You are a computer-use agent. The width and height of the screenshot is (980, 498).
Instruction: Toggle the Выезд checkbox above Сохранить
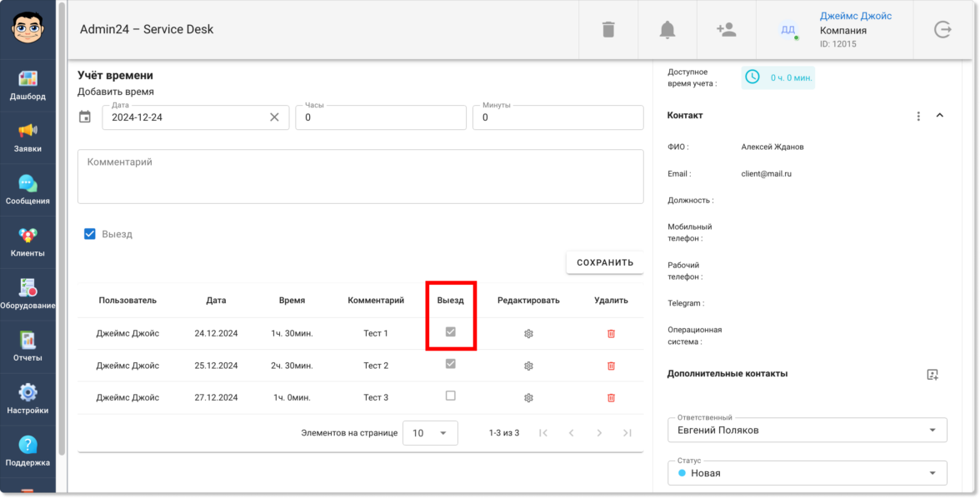tap(90, 234)
